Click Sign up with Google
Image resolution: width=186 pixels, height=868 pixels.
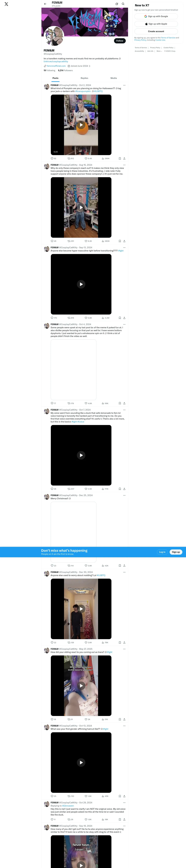click(x=156, y=16)
